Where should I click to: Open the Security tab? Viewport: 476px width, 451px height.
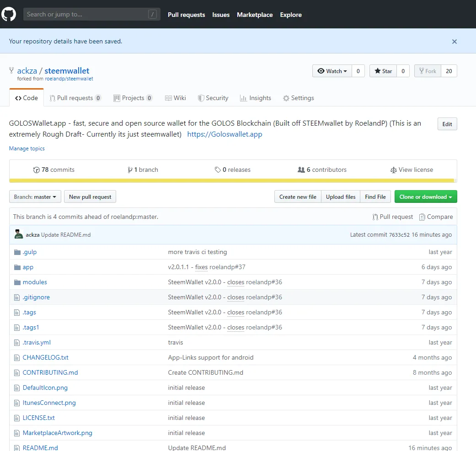[213, 98]
